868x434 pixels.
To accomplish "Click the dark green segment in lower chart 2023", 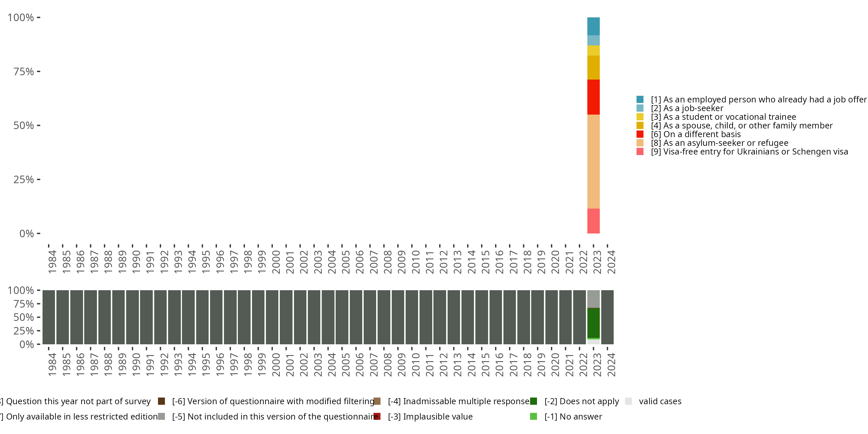I will pos(593,323).
